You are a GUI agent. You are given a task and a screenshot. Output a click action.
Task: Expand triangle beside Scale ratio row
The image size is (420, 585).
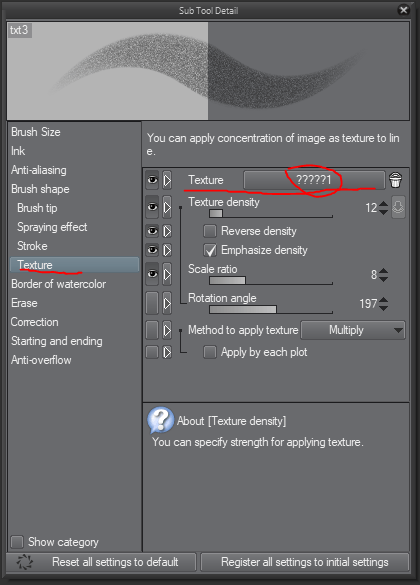(167, 274)
